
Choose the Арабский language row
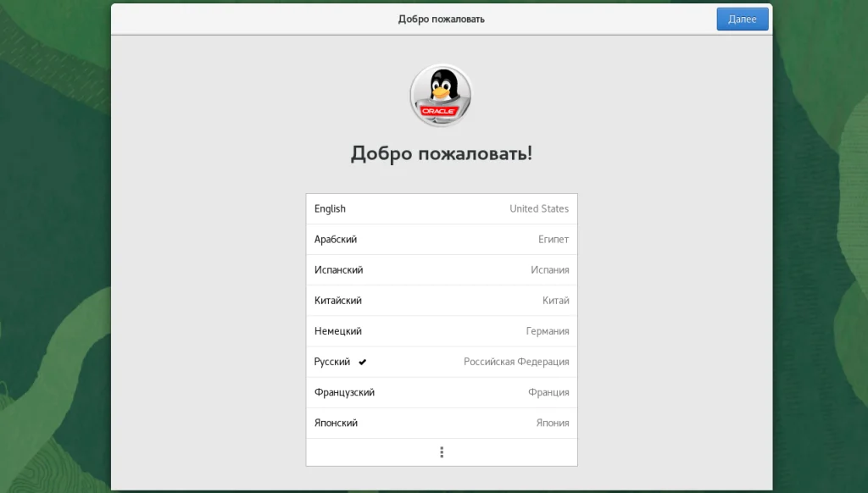[x=441, y=239]
